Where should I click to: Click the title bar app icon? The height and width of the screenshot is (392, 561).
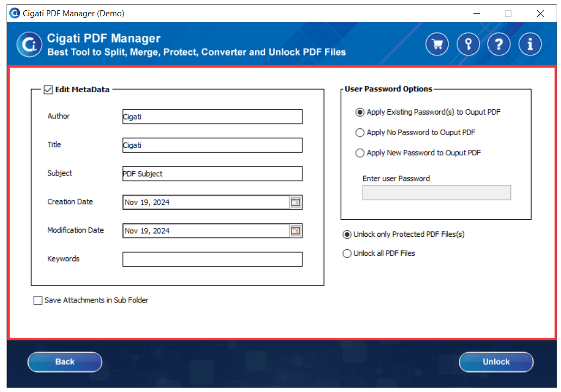point(15,13)
